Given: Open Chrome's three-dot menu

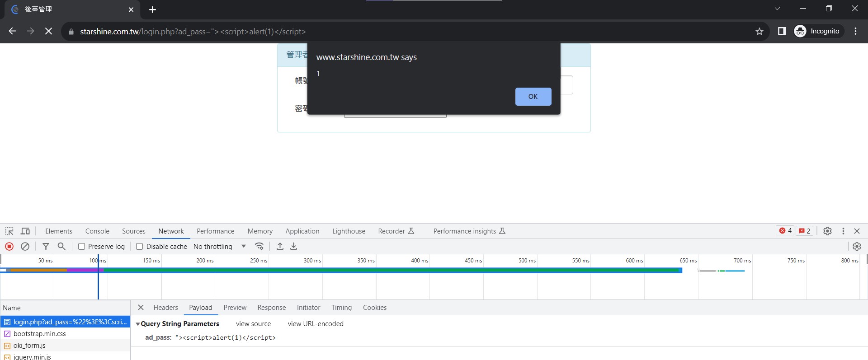Looking at the screenshot, I should click(855, 31).
